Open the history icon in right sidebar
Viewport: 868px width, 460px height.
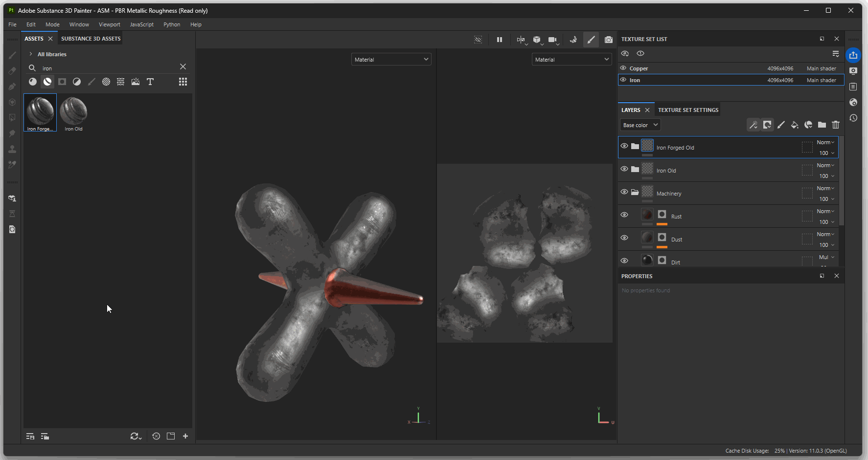(853, 118)
